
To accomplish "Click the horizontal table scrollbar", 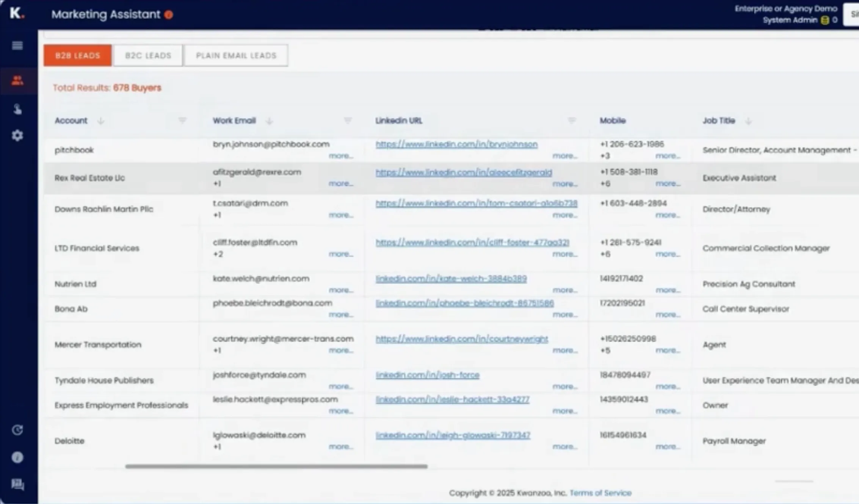I will click(x=276, y=466).
